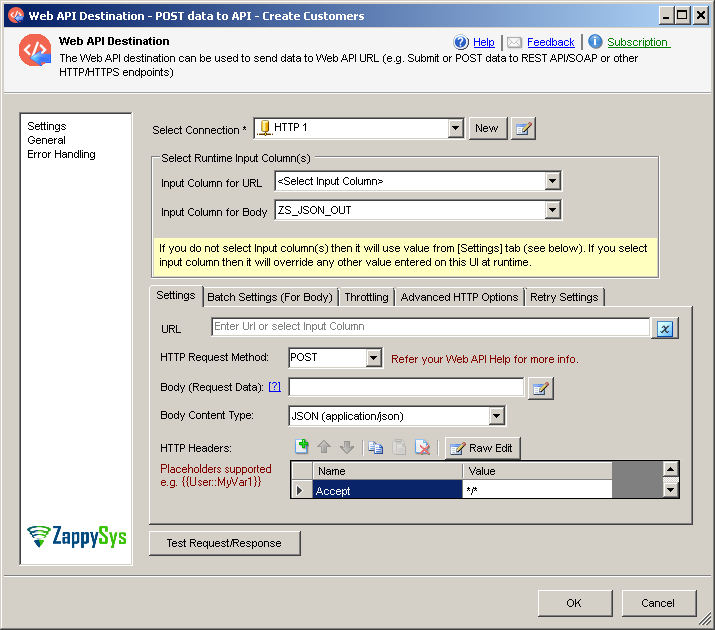Move the header down with the arrow icon
715x630 pixels.
click(x=347, y=447)
